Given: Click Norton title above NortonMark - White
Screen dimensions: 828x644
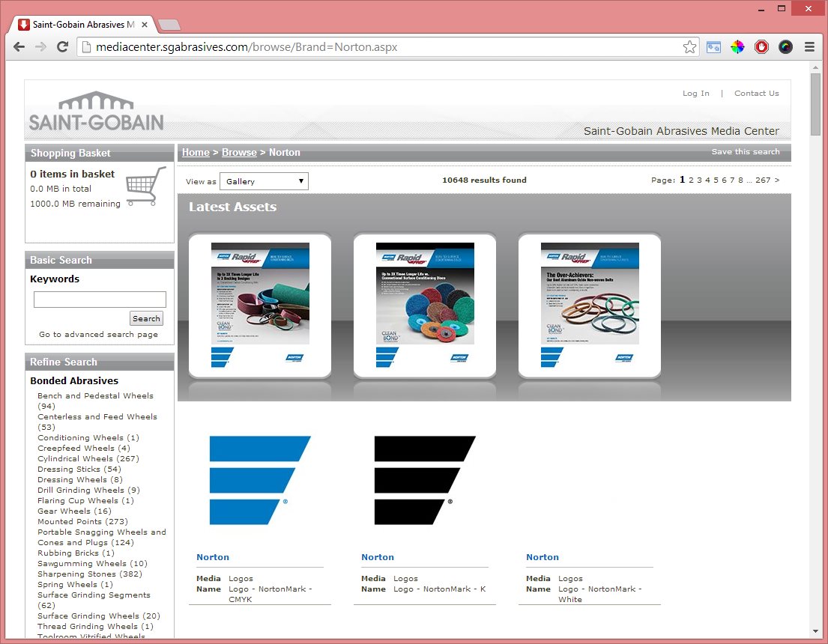Looking at the screenshot, I should point(543,557).
